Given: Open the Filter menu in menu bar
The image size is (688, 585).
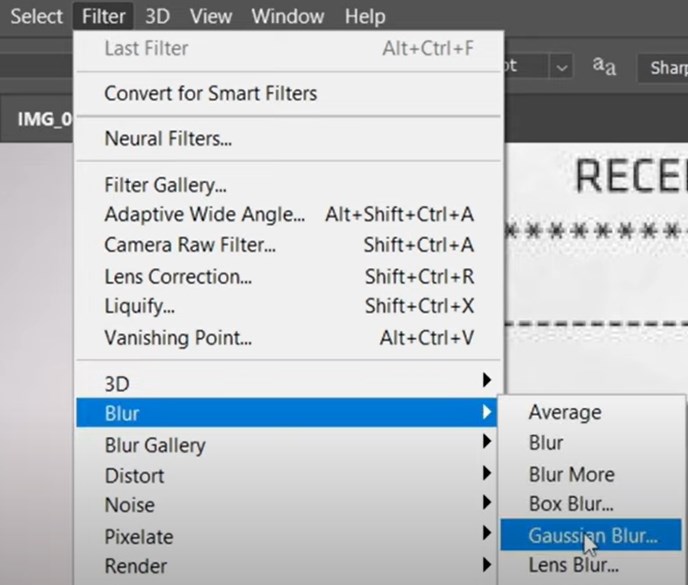Looking at the screenshot, I should [x=103, y=16].
